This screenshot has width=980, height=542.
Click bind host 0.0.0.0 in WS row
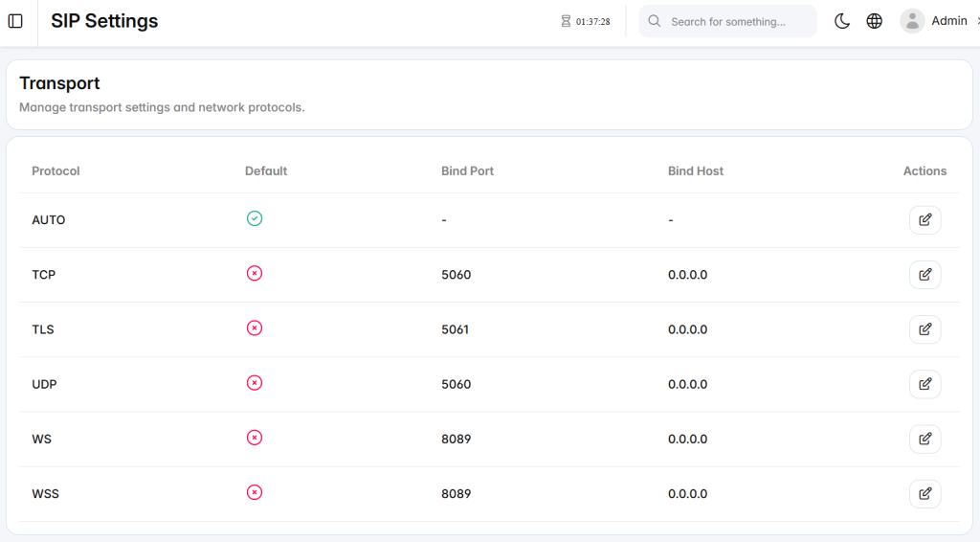click(x=687, y=439)
